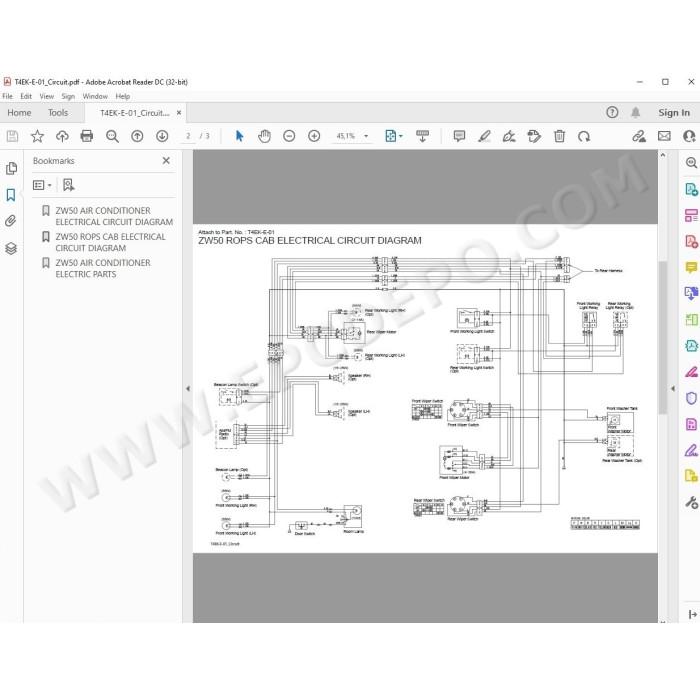Open ZW50 ROPS CAB ELECTRICAL CIRCUIT DIAGRAM bookmark
The image size is (700, 700).
pyautogui.click(x=110, y=242)
